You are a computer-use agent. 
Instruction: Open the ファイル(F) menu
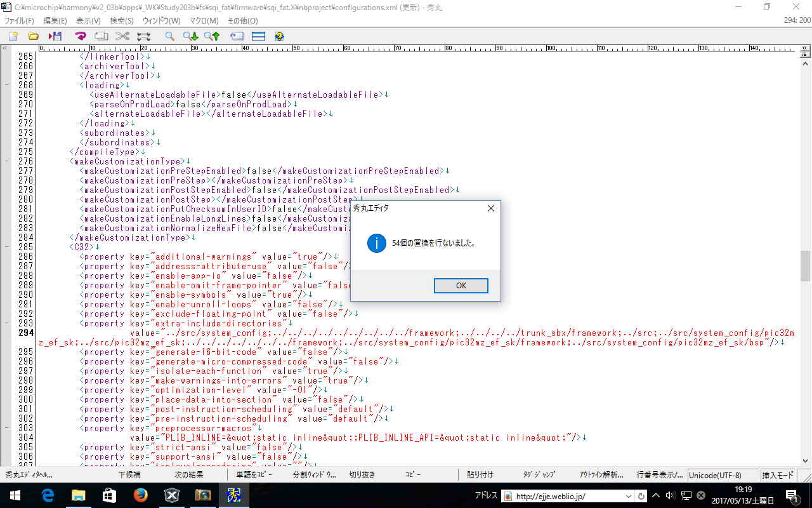19,21
